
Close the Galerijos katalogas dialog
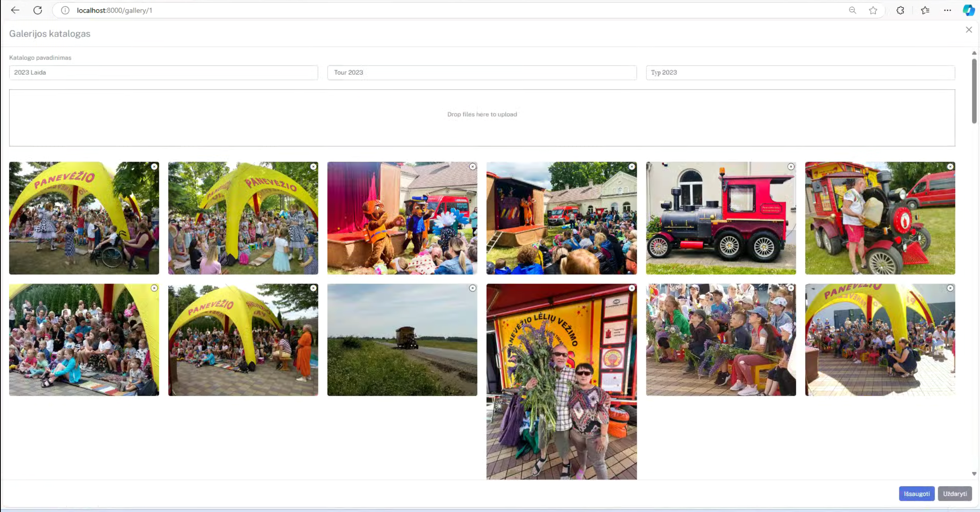pos(969,30)
